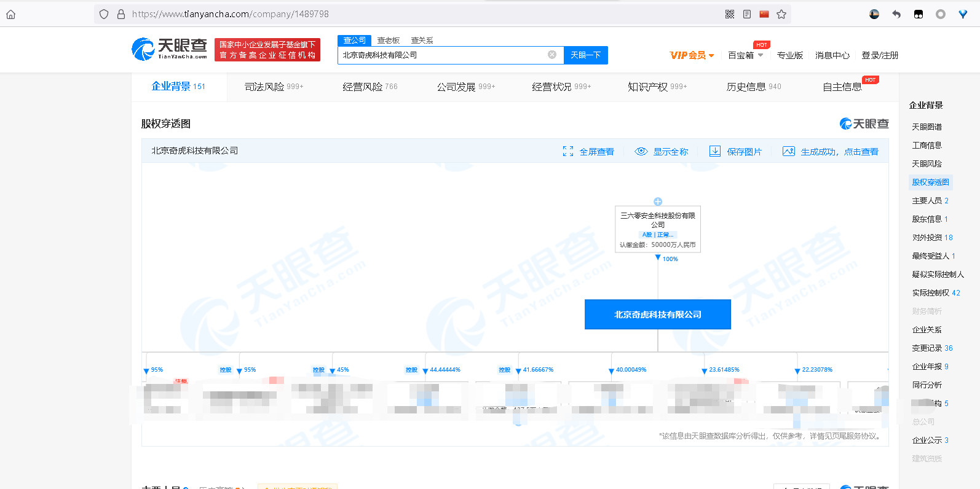The width and height of the screenshot is (980, 489).
Task: Switch to the 自主信息 tab
Action: point(842,87)
